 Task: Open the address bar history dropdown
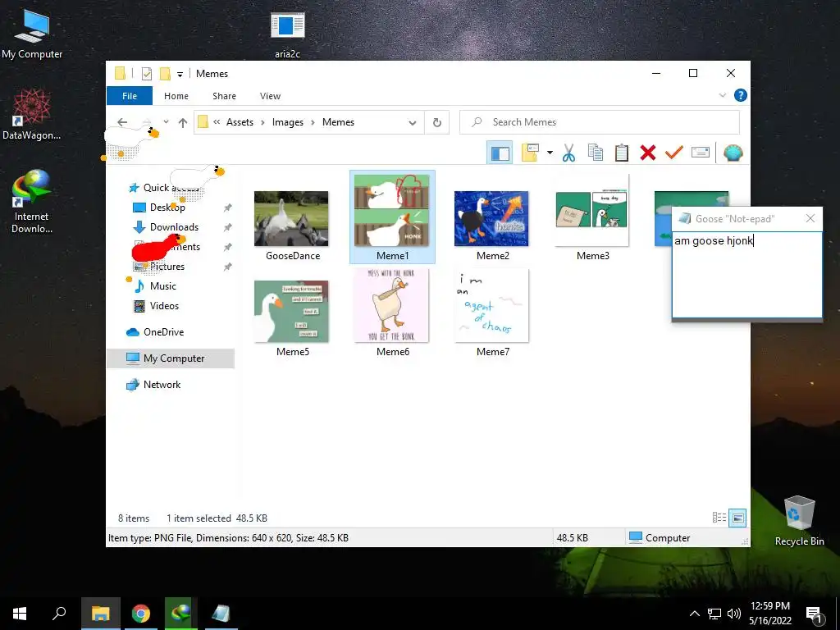(413, 123)
